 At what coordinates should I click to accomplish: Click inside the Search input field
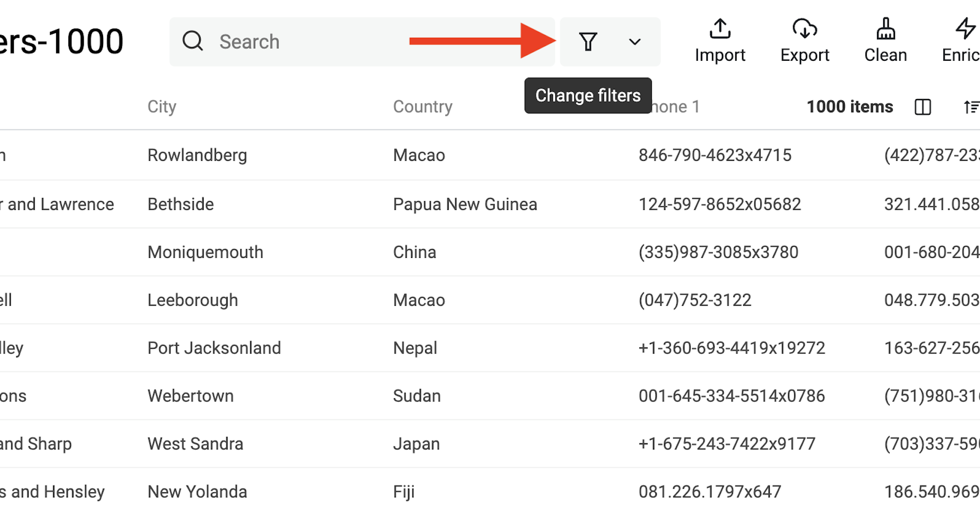click(x=306, y=41)
